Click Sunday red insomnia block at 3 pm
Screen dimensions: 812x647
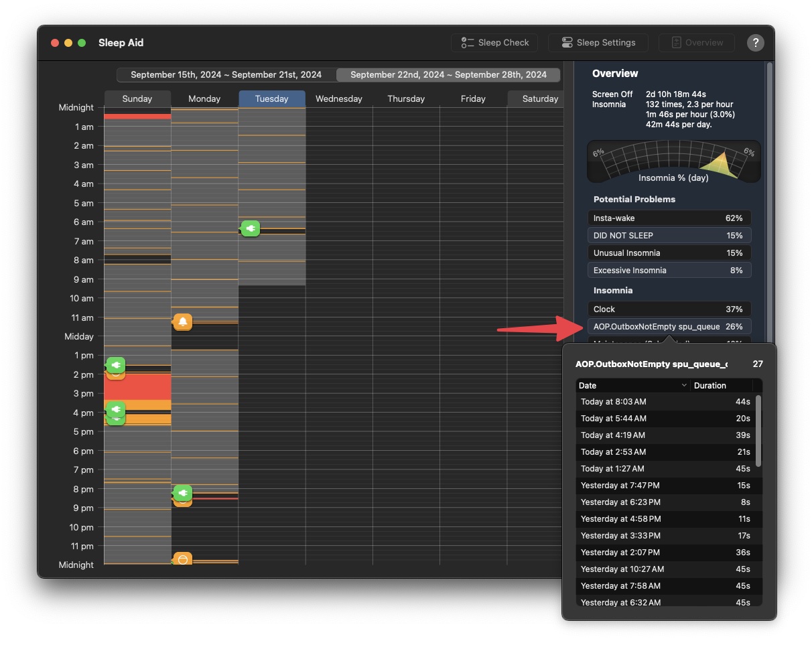point(137,386)
